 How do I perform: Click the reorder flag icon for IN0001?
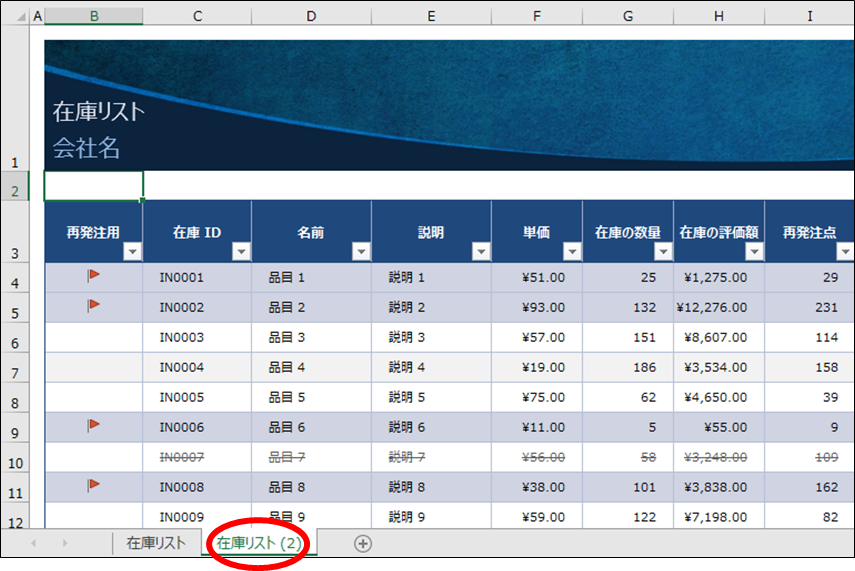point(93,275)
